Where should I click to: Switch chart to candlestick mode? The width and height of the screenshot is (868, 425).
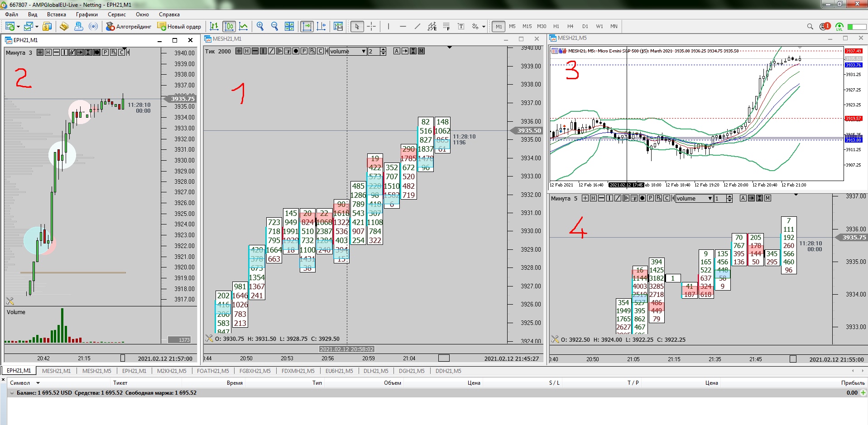tap(229, 26)
